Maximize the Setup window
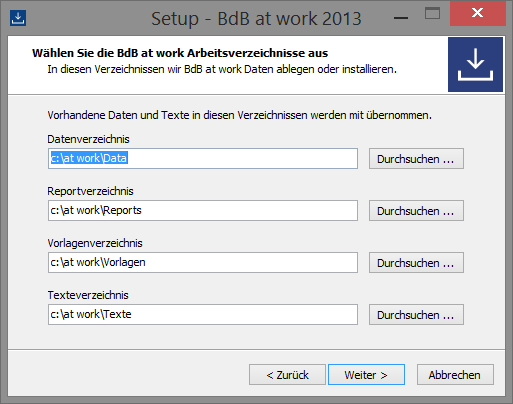This screenshot has width=513, height=404. (x=432, y=14)
